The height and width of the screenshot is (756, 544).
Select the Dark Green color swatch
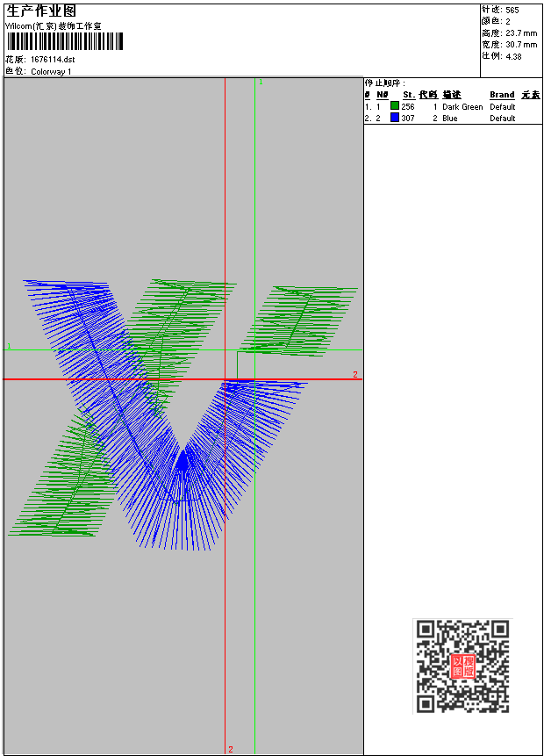coord(395,106)
